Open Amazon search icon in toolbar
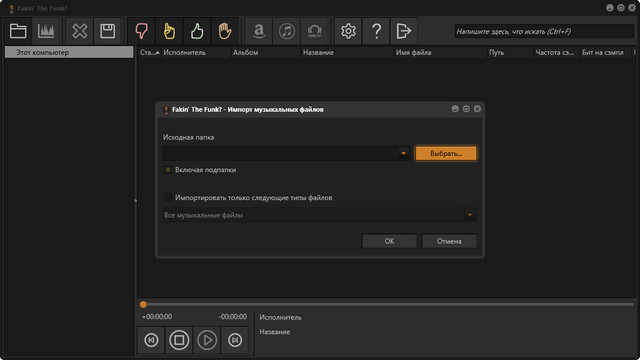 tap(259, 31)
